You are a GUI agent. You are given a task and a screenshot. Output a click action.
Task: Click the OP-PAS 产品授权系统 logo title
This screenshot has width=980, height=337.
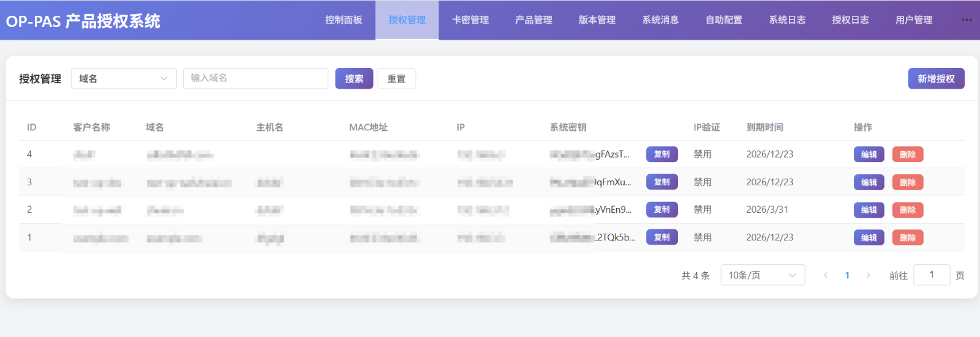click(83, 21)
